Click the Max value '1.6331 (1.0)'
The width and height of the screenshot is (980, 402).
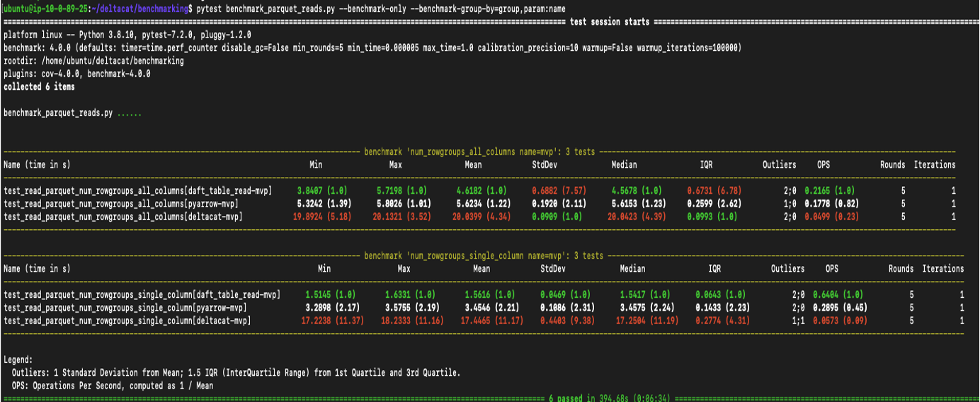tap(411, 294)
